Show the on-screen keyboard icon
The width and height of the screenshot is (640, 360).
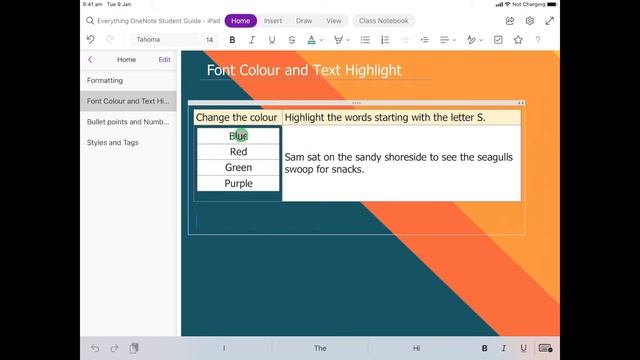point(545,348)
